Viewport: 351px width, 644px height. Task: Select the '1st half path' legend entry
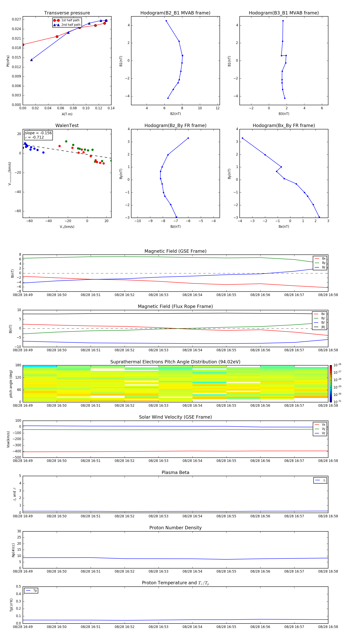tap(67, 20)
